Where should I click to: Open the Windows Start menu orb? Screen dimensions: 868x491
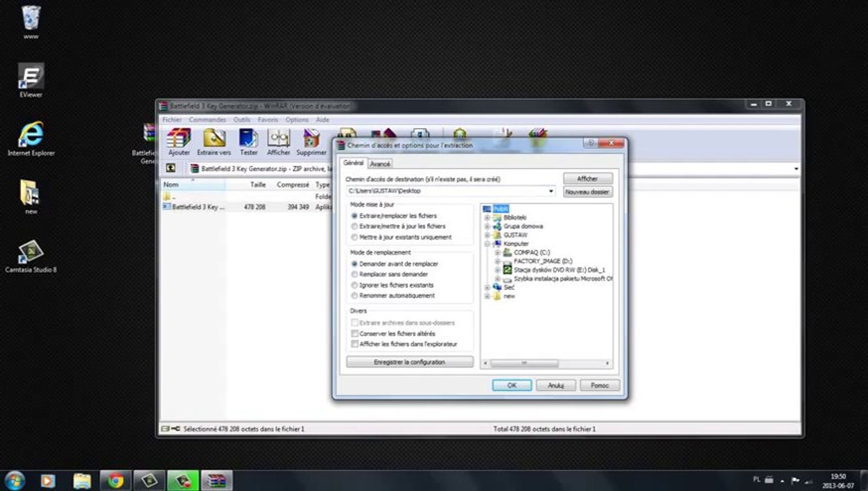click(x=14, y=480)
